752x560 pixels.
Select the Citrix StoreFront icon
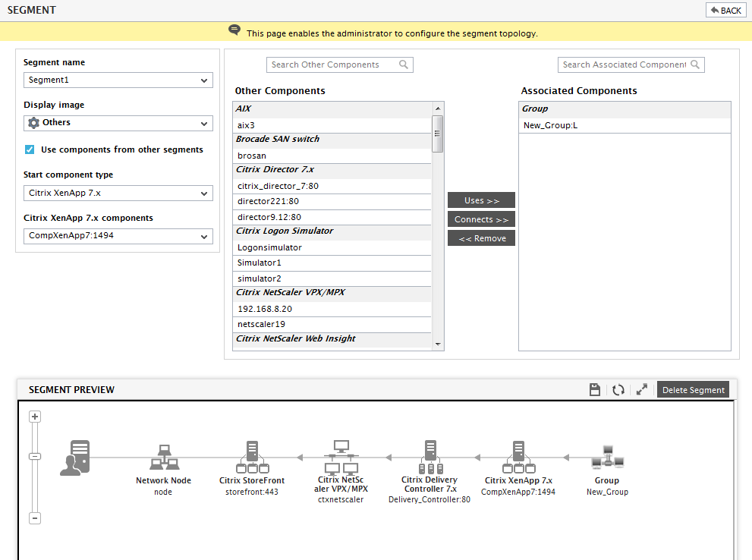coord(252,457)
